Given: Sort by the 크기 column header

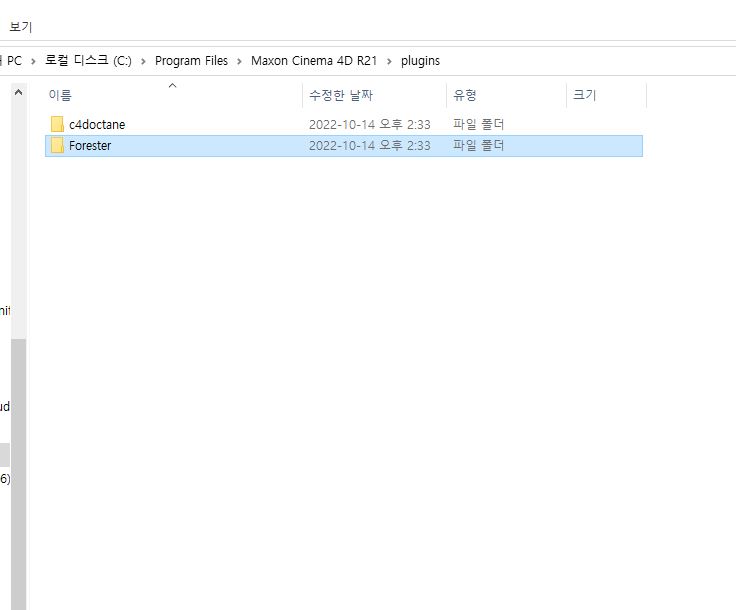Looking at the screenshot, I should coord(584,96).
